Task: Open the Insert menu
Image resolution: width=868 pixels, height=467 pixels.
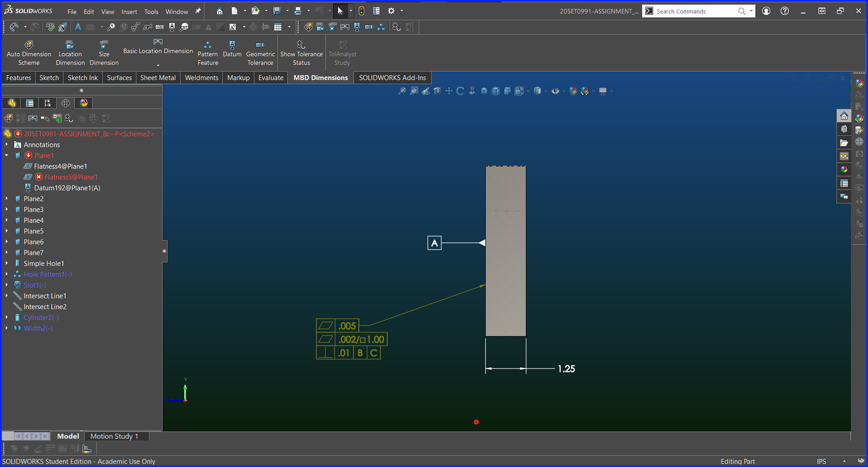Action: pos(129,12)
